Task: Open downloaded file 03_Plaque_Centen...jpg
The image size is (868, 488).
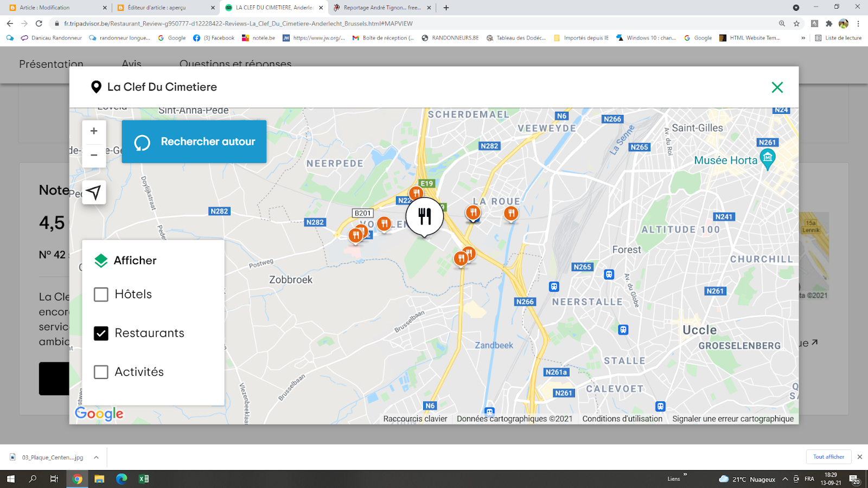Action: click(48, 457)
